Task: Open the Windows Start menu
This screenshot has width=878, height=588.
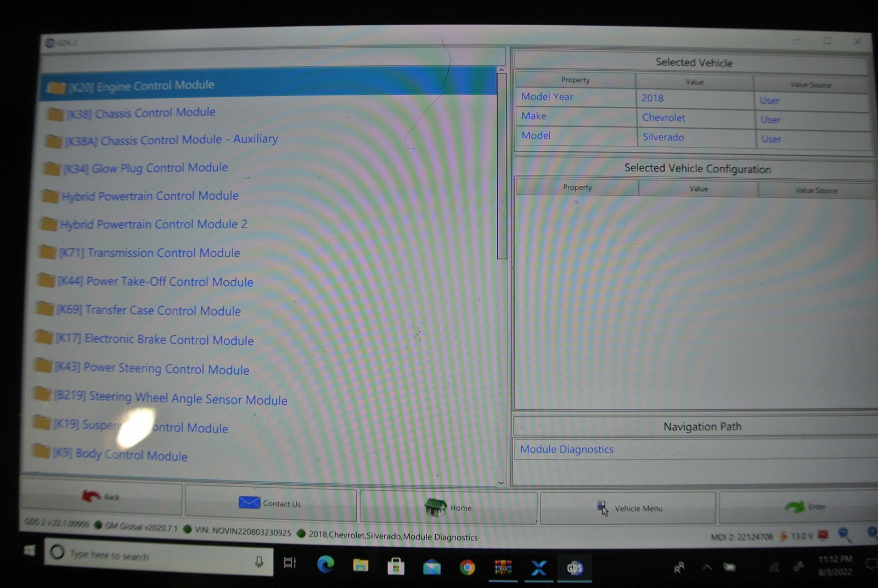Action: coord(30,550)
